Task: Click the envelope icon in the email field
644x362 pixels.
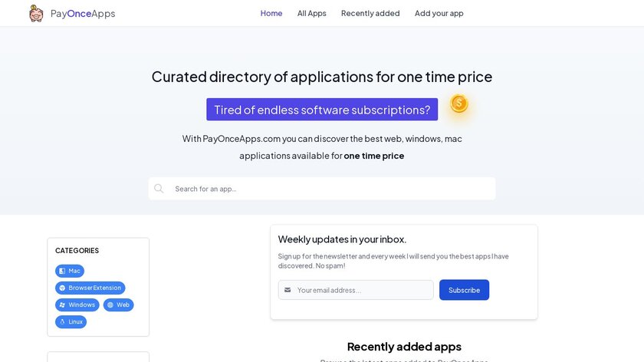Action: tap(287, 290)
